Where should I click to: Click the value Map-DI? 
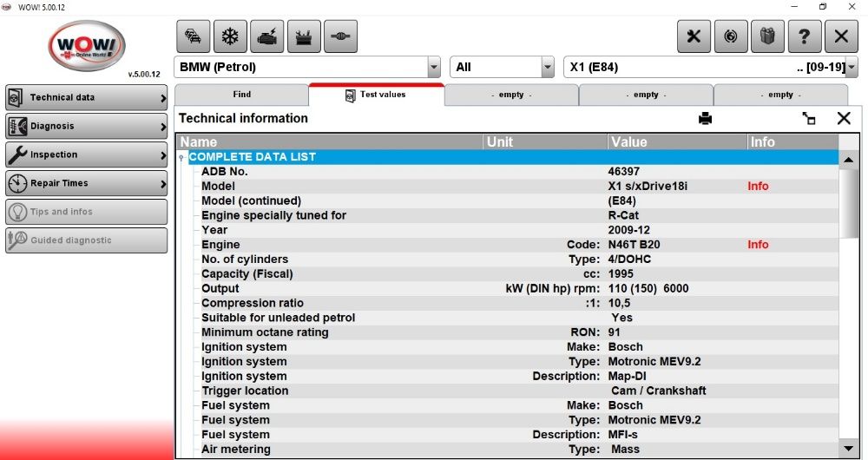pos(628,377)
